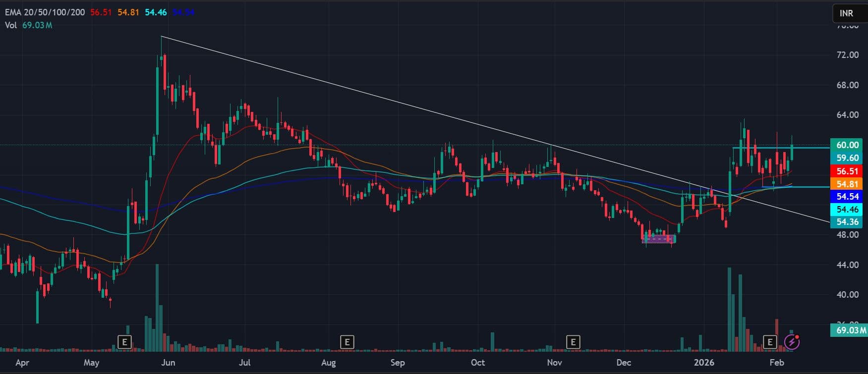Click the 44.00 price scale value
868x374 pixels.
848,265
